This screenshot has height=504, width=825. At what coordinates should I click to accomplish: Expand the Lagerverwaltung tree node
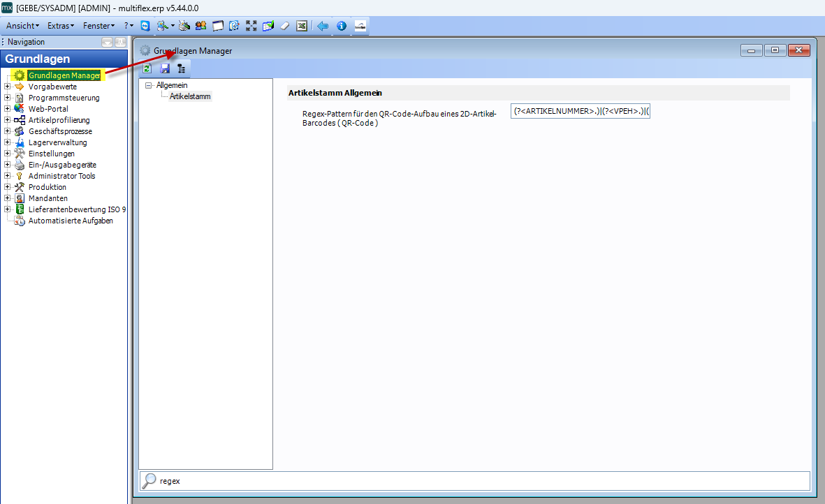point(8,142)
